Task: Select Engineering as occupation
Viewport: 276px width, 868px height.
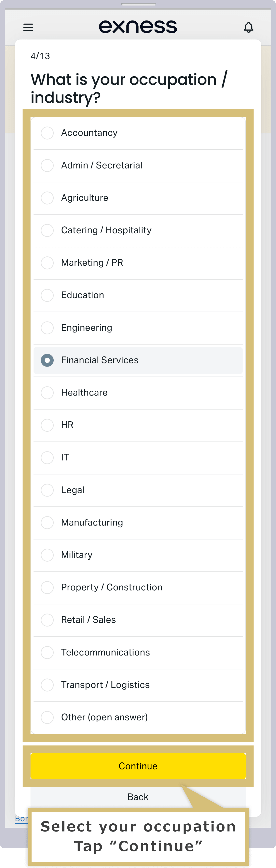Action: tap(138, 328)
